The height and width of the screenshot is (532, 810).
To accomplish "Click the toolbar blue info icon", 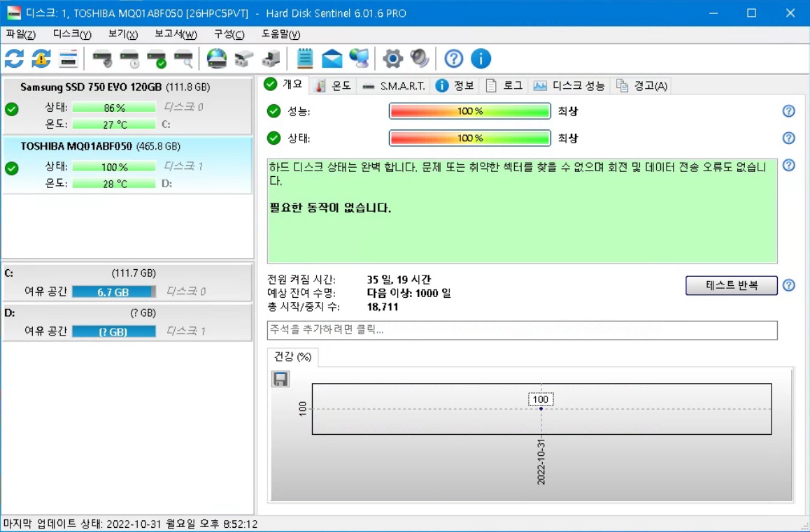I will pyautogui.click(x=481, y=58).
